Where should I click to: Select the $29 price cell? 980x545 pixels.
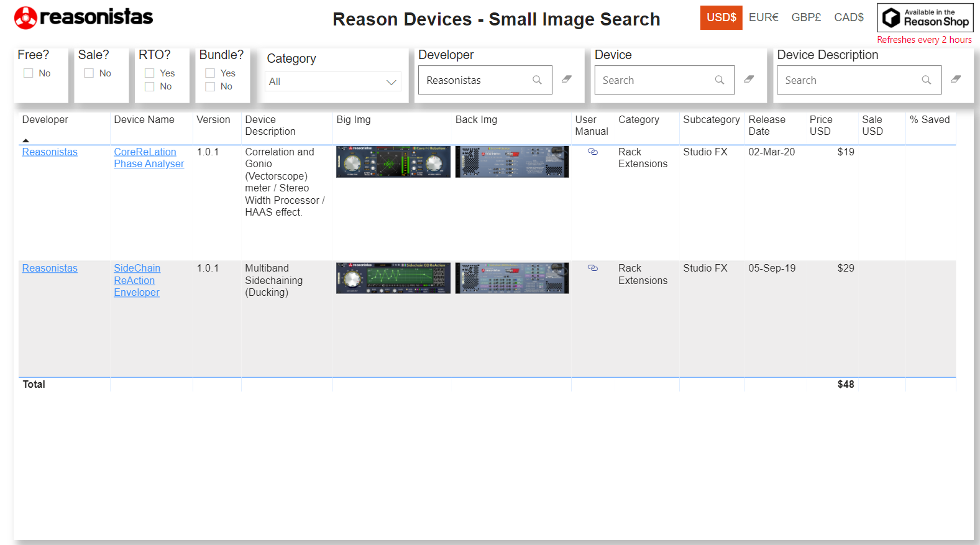pos(846,268)
